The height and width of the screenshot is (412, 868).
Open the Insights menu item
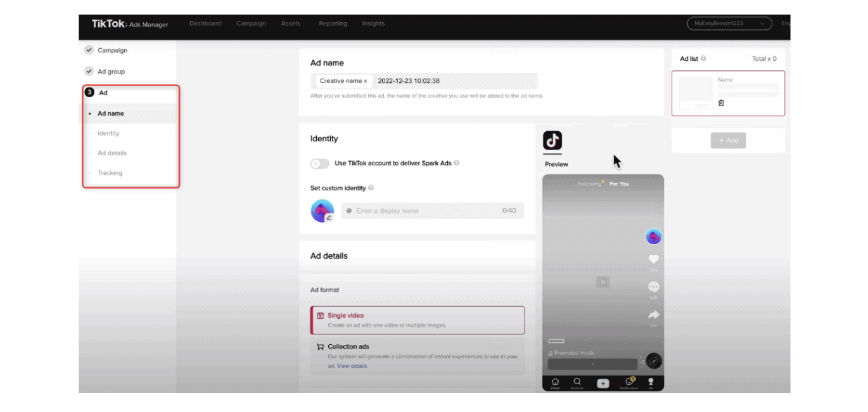[x=373, y=23]
